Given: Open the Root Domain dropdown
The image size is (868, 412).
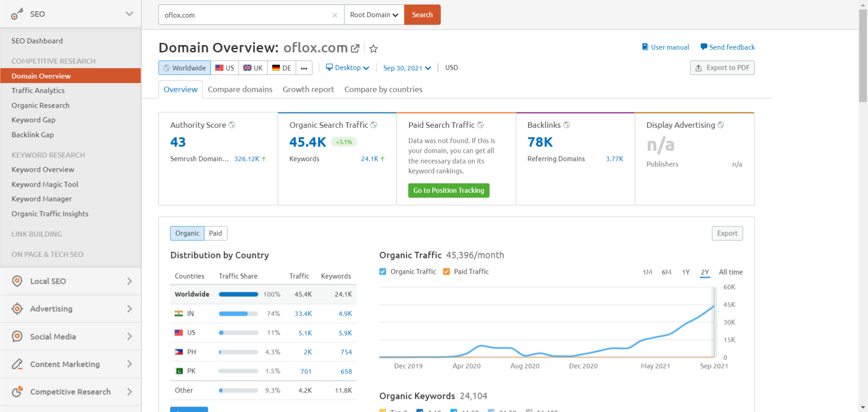Looking at the screenshot, I should coord(373,14).
